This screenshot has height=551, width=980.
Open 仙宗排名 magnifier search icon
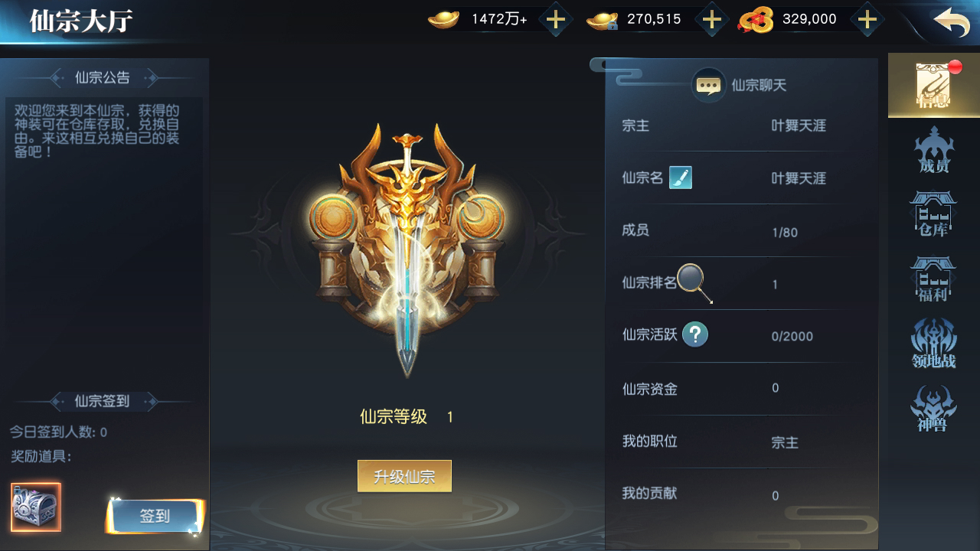[695, 282]
